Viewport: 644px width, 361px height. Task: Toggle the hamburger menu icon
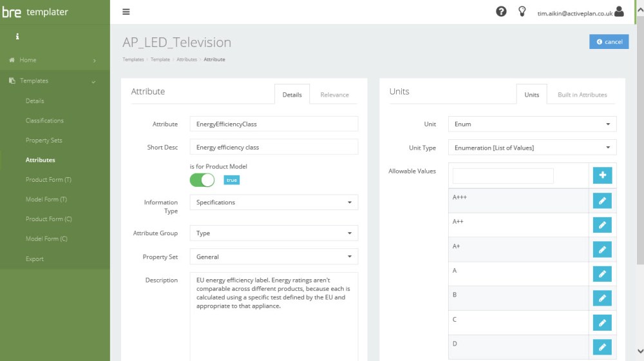coord(126,12)
